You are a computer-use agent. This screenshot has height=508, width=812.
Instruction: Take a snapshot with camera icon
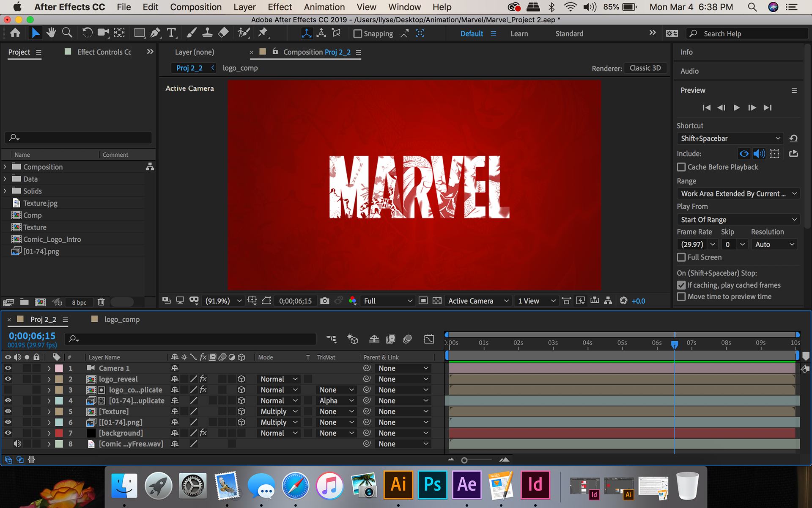click(325, 301)
